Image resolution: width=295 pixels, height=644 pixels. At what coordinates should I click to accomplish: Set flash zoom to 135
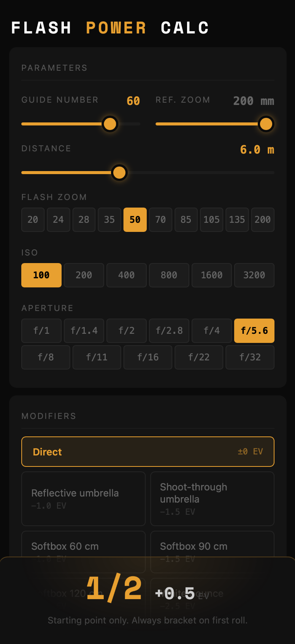point(237,220)
